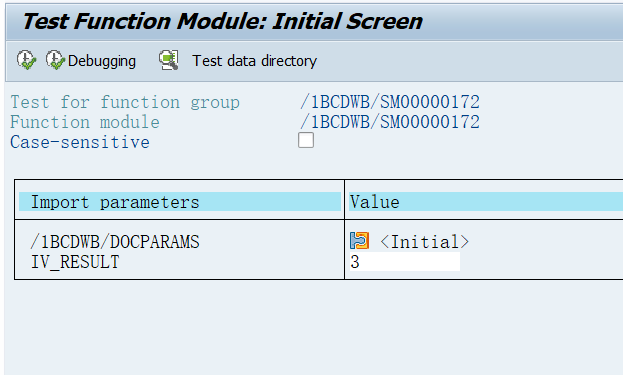
Task: Click the Function module label
Action: pos(85,122)
